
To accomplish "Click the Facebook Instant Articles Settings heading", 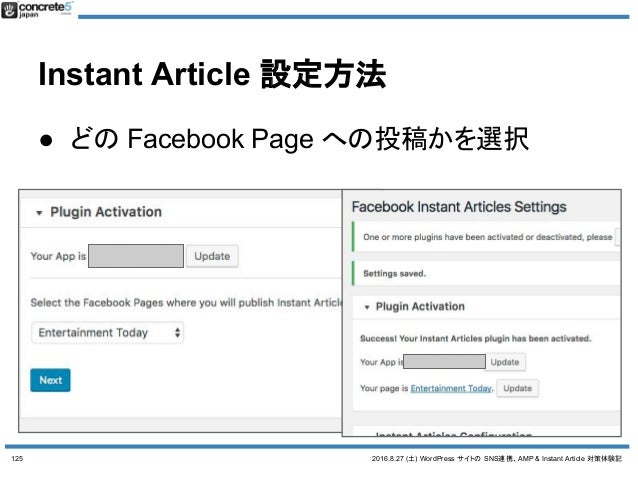I will (459, 207).
